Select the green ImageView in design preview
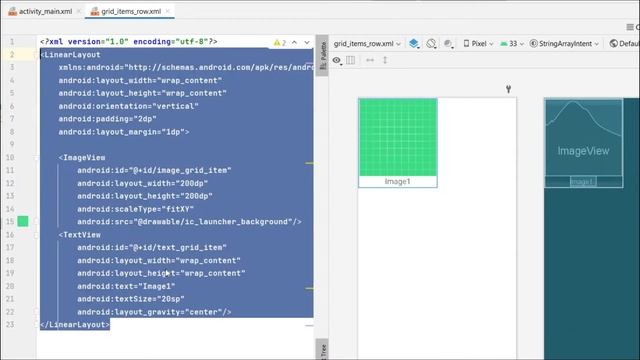The width and height of the screenshot is (640, 360). click(x=398, y=138)
